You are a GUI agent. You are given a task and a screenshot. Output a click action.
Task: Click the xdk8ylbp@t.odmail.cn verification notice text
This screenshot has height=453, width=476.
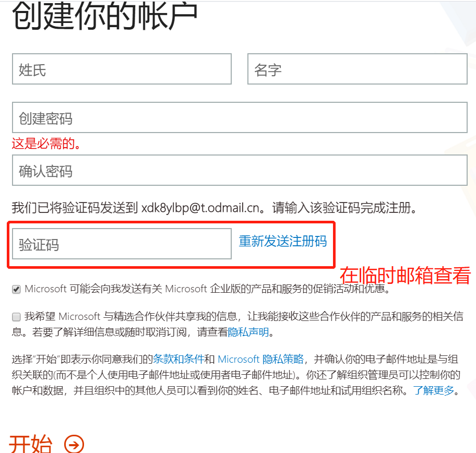[x=213, y=208]
